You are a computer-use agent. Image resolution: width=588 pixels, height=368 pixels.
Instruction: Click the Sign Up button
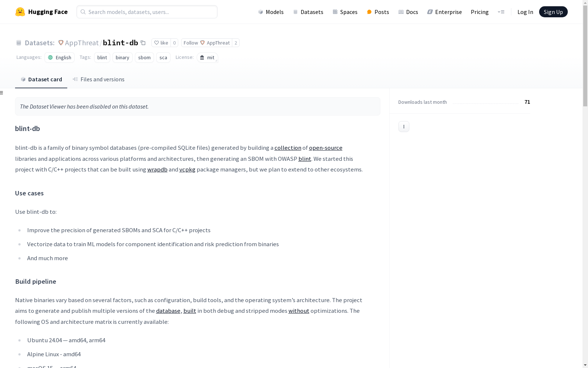click(553, 12)
